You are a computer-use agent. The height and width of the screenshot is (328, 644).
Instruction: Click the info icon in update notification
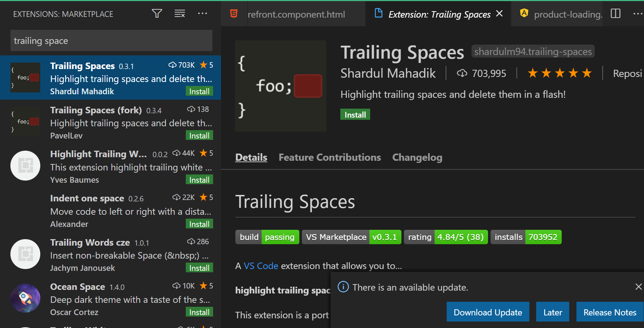tap(343, 287)
